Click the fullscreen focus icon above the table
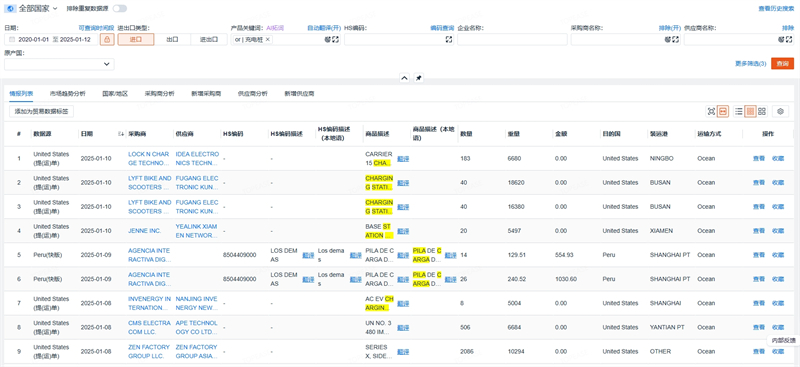This screenshot has height=367, width=800. coord(711,111)
